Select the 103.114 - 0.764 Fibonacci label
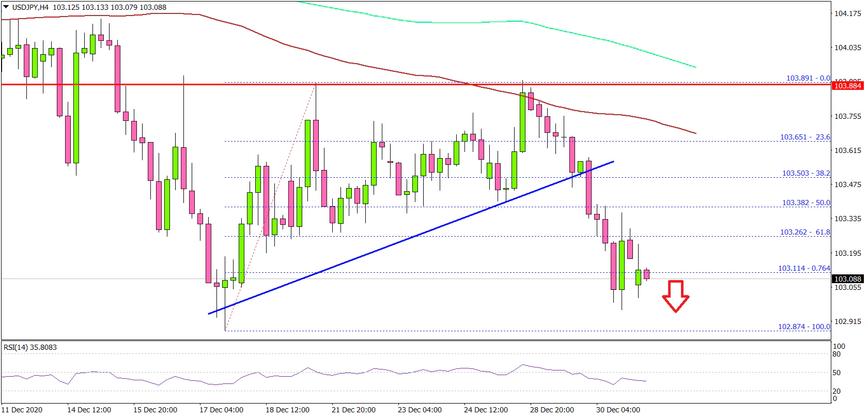 (x=804, y=268)
